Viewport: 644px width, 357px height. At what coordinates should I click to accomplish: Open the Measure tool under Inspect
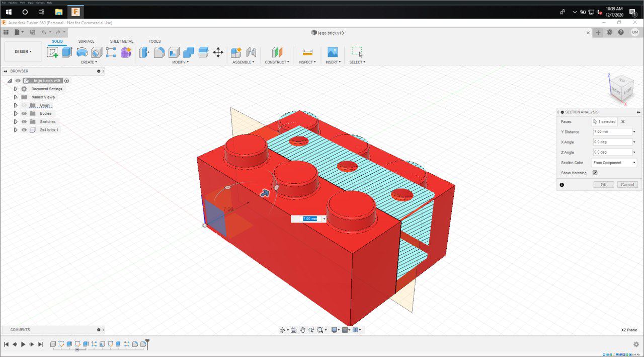[307, 52]
